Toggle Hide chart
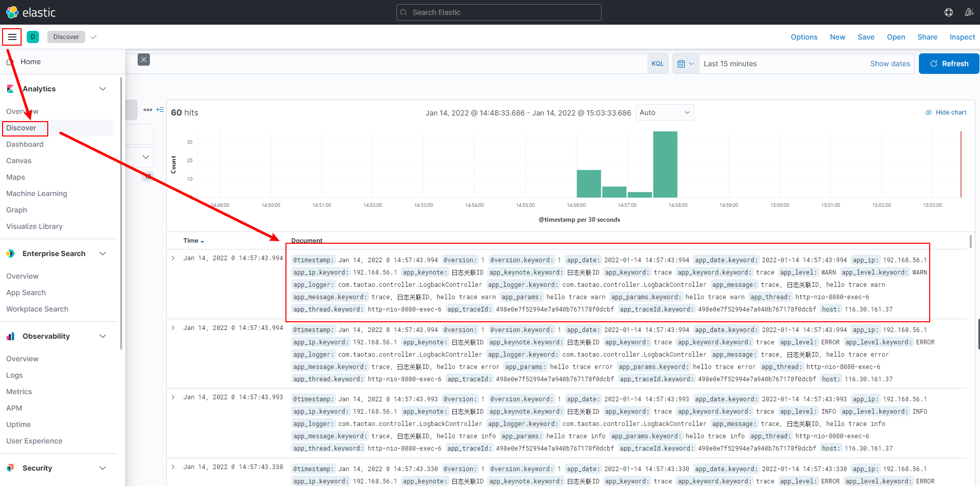Image resolution: width=980 pixels, height=486 pixels. coord(946,112)
